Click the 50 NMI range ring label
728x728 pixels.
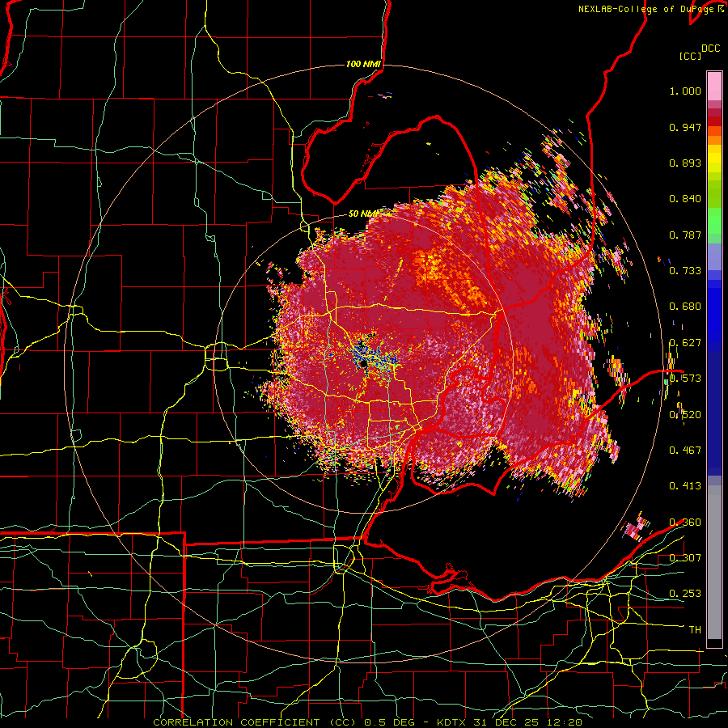click(x=363, y=214)
